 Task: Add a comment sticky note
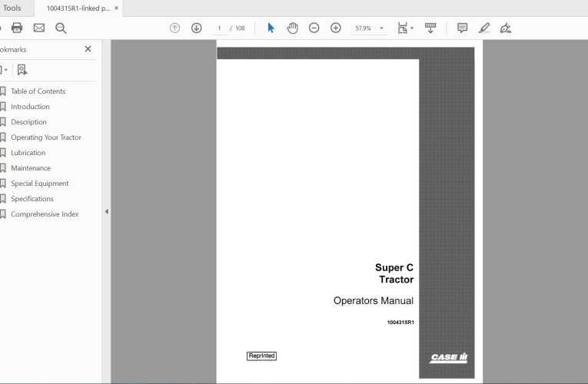click(463, 28)
